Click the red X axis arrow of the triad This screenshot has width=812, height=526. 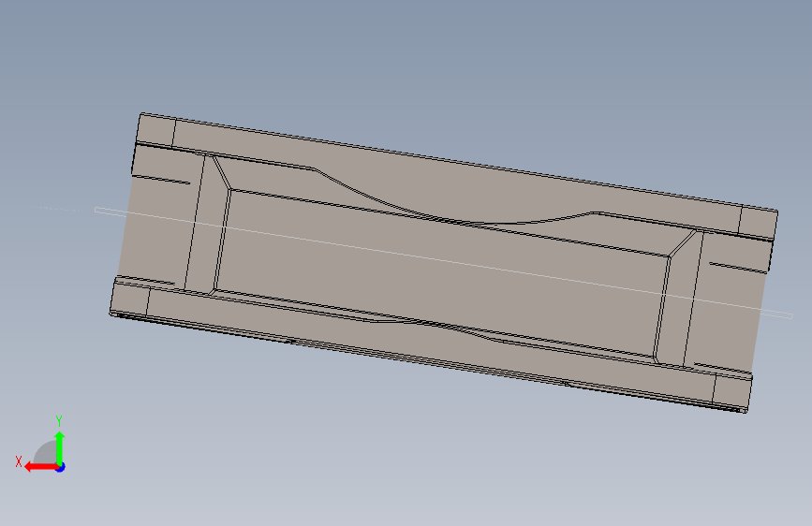(x=40, y=467)
